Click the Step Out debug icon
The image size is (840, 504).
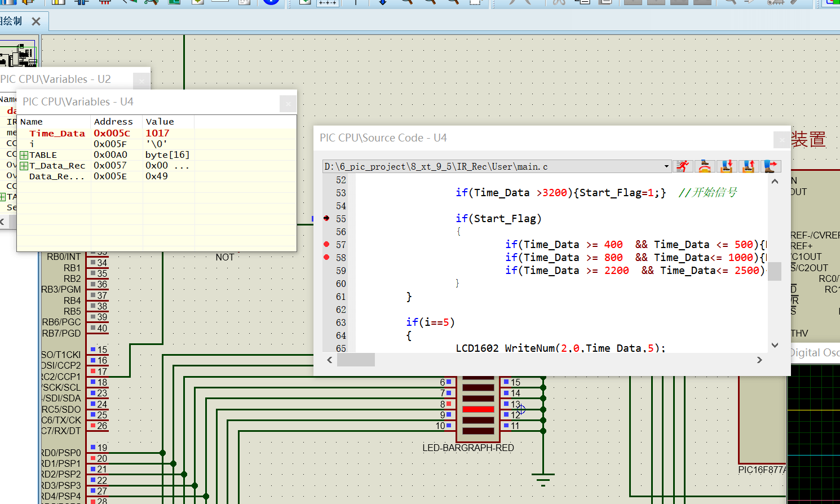(749, 166)
